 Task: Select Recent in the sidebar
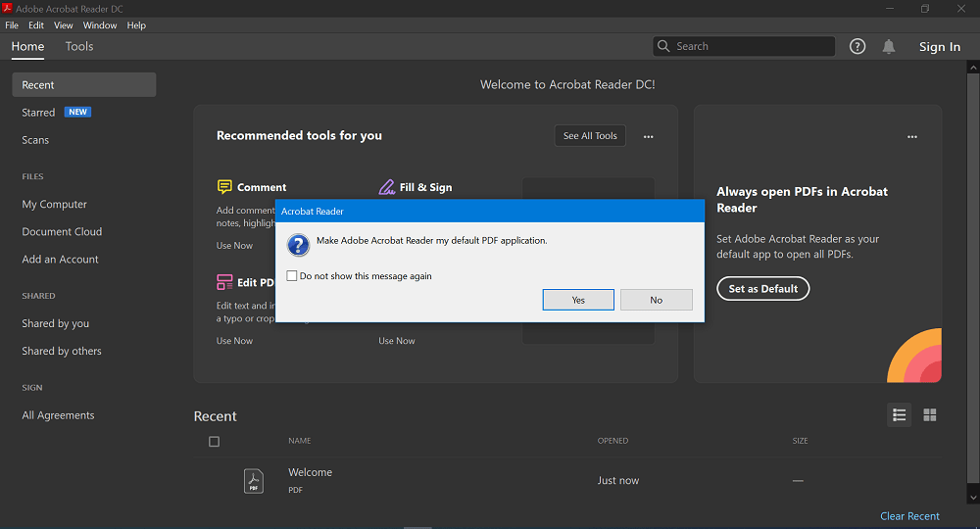point(83,85)
